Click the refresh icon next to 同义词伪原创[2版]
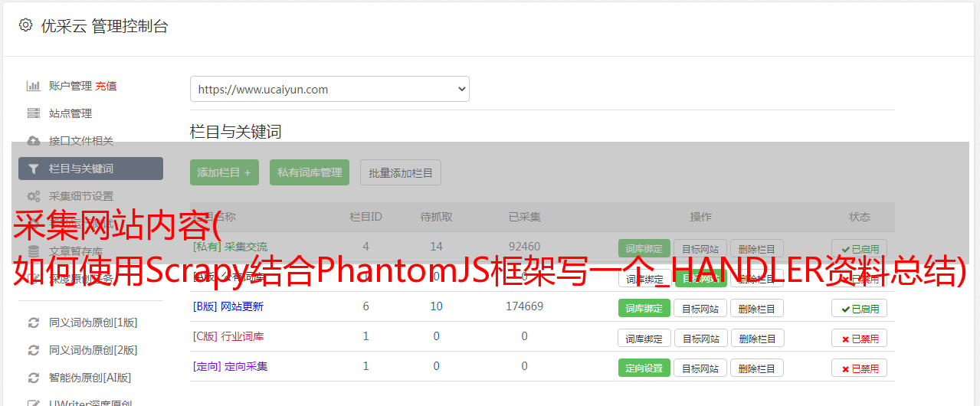The width and height of the screenshot is (980, 406). coord(34,350)
